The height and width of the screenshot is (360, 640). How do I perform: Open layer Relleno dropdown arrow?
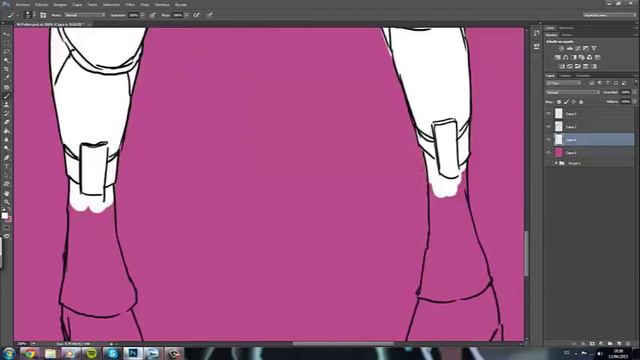(x=634, y=102)
